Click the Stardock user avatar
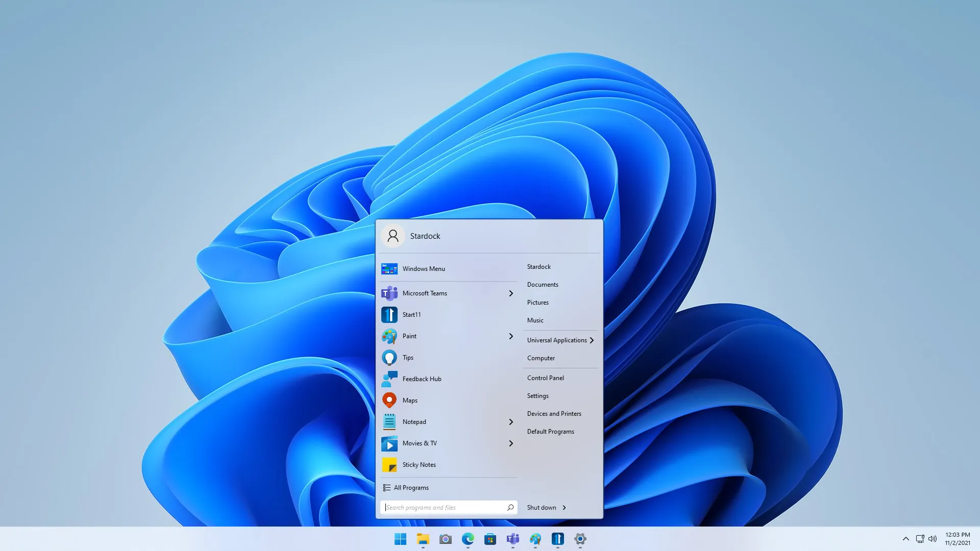980x551 pixels. 393,236
